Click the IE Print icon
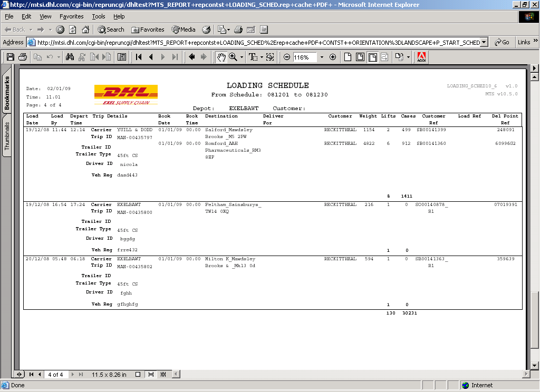The image size is (540, 392). (238, 30)
